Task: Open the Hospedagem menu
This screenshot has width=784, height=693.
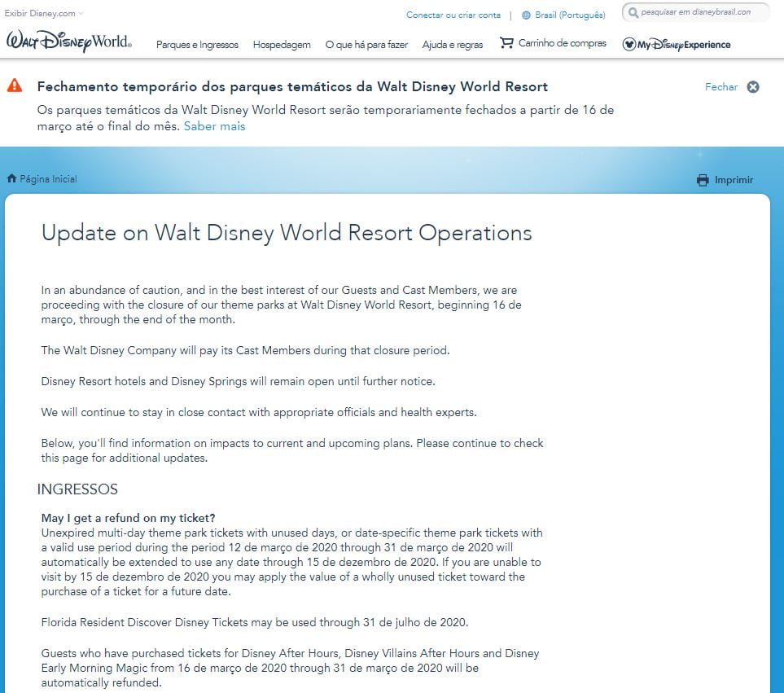Action: (282, 45)
